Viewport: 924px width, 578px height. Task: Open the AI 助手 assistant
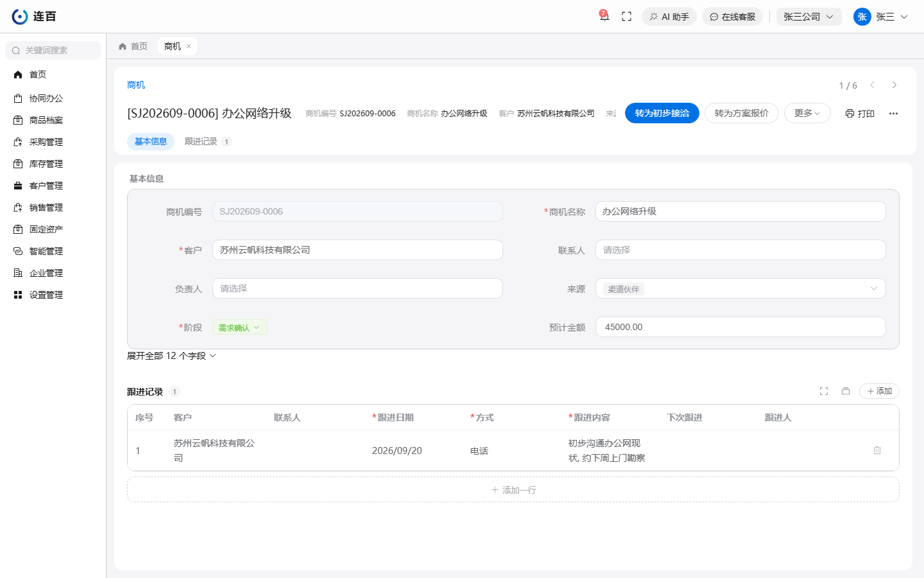click(669, 17)
